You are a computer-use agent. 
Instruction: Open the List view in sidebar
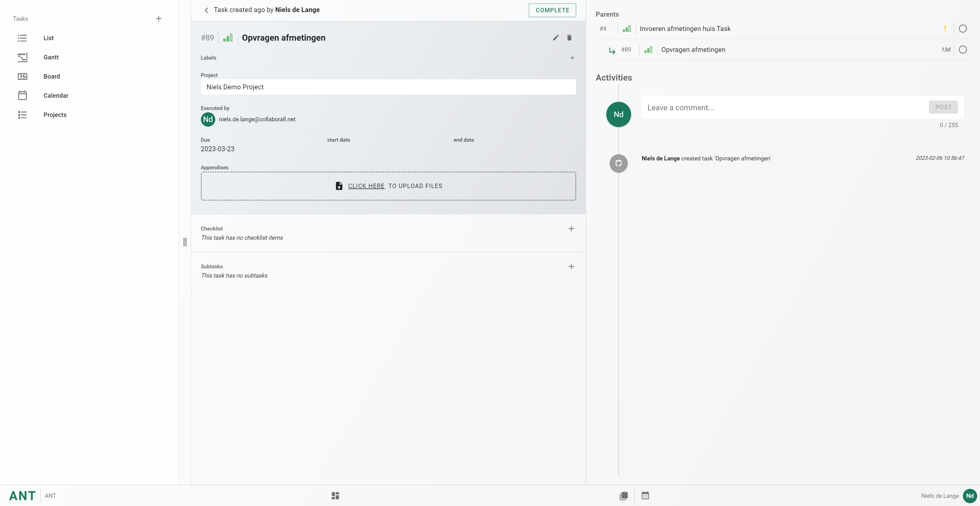tap(48, 38)
